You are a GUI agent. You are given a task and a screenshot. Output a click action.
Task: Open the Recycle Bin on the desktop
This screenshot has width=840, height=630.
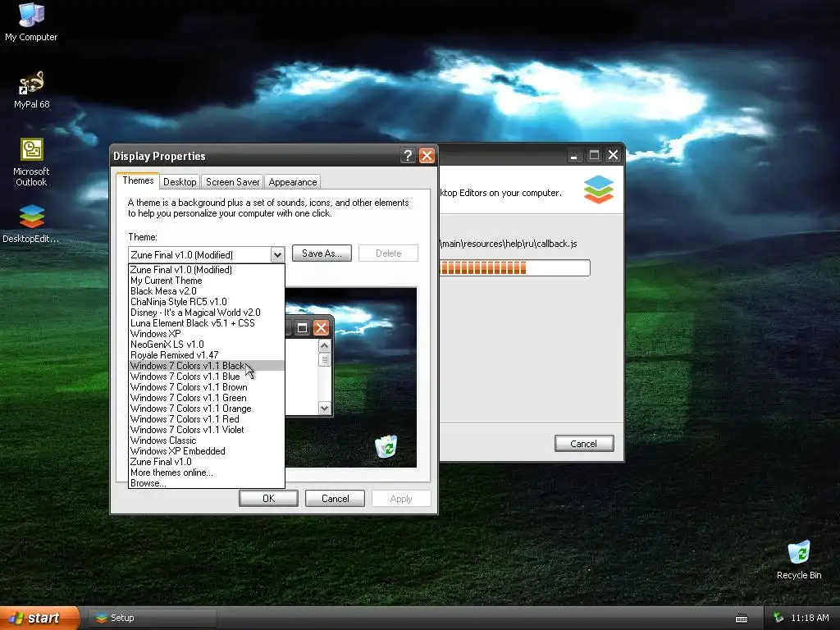tap(799, 559)
